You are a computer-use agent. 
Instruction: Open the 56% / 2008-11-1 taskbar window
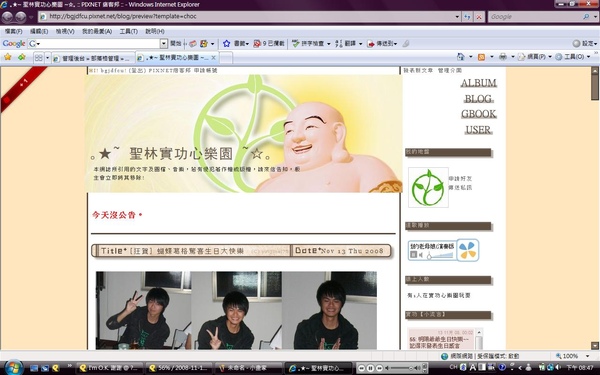click(179, 368)
